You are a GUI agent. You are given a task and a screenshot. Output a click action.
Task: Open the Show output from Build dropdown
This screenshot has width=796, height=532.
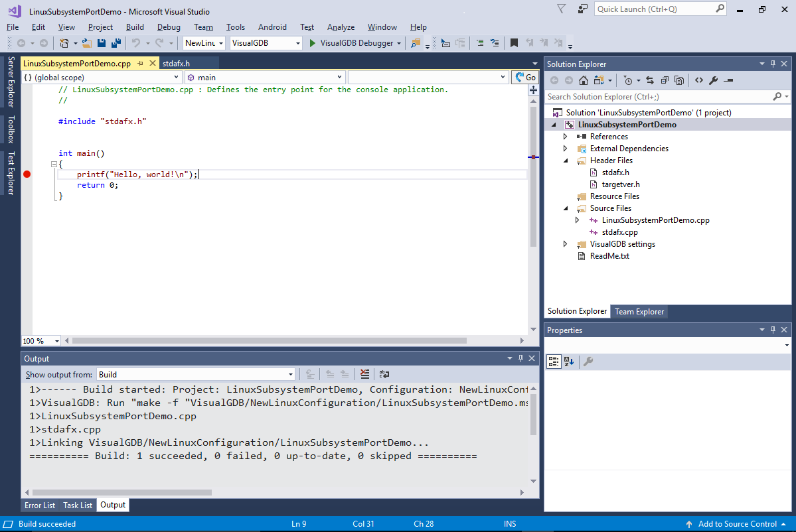tap(196, 375)
